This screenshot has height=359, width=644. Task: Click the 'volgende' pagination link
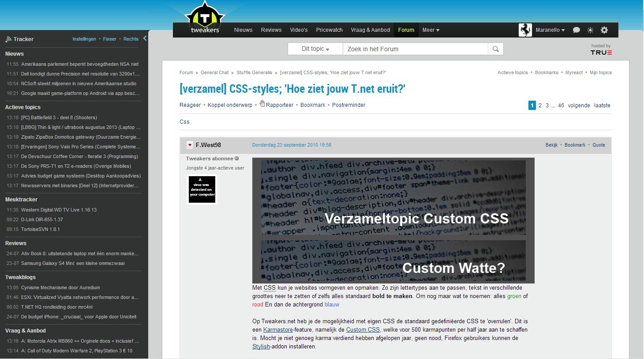[579, 106]
